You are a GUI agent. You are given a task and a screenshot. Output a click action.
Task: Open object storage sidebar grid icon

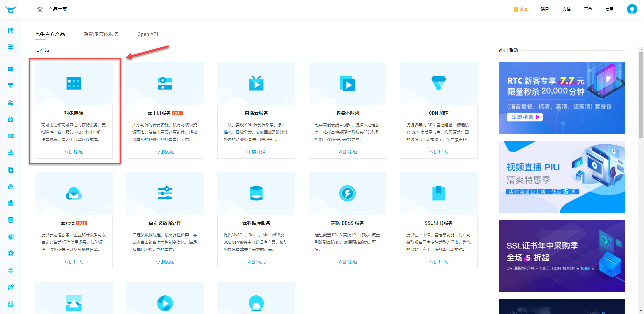(11, 69)
